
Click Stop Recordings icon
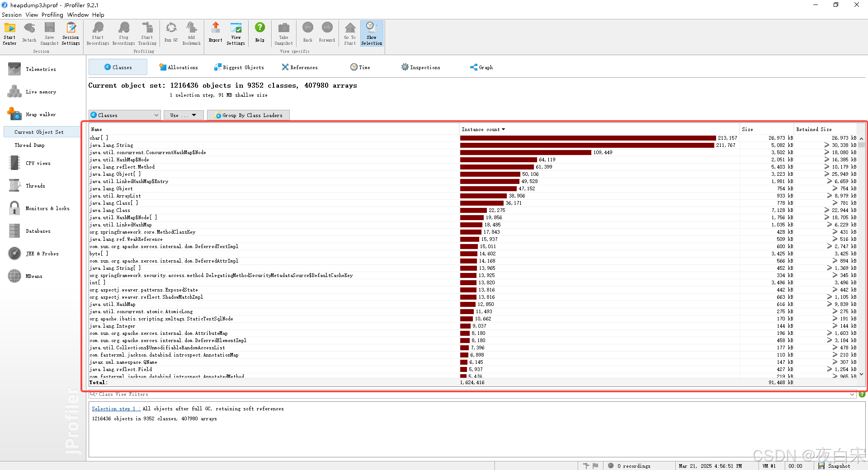pos(124,33)
